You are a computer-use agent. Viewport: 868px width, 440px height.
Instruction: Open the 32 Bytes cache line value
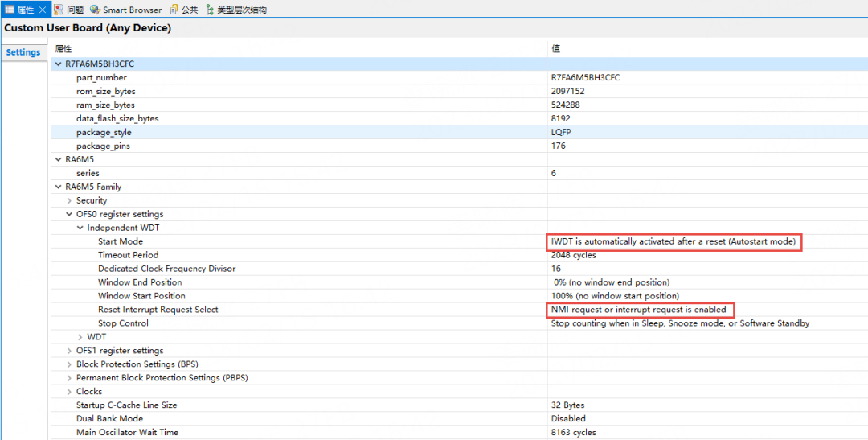pyautogui.click(x=568, y=405)
